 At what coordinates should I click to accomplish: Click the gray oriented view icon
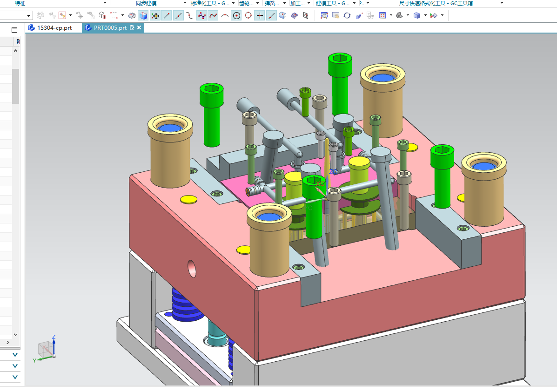399,15
